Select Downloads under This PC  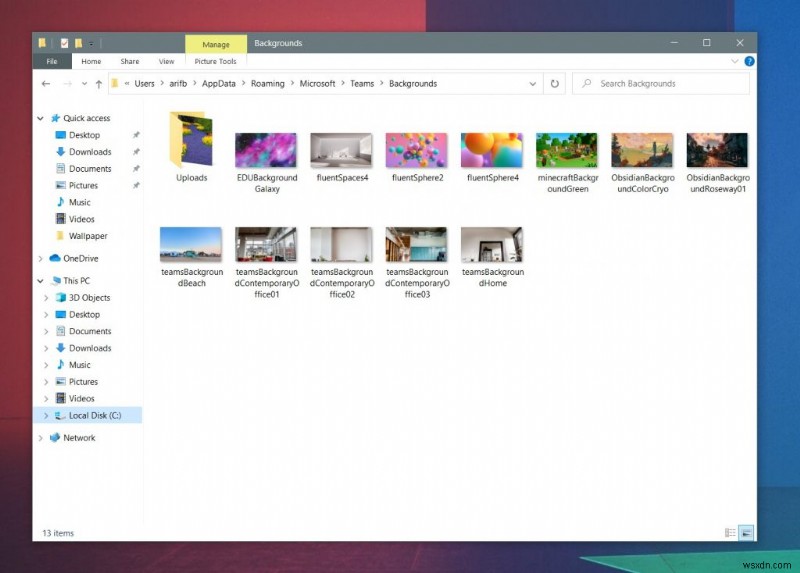pos(90,348)
